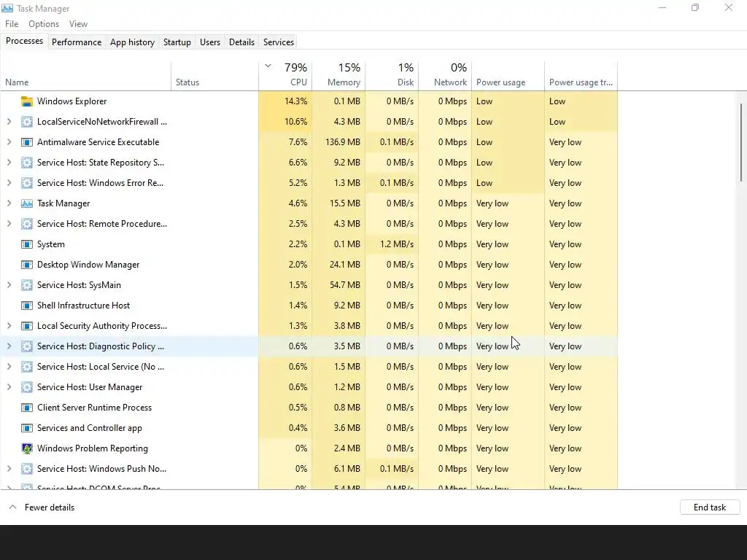
Task: Sort by the Power usage column header
Action: [508, 76]
